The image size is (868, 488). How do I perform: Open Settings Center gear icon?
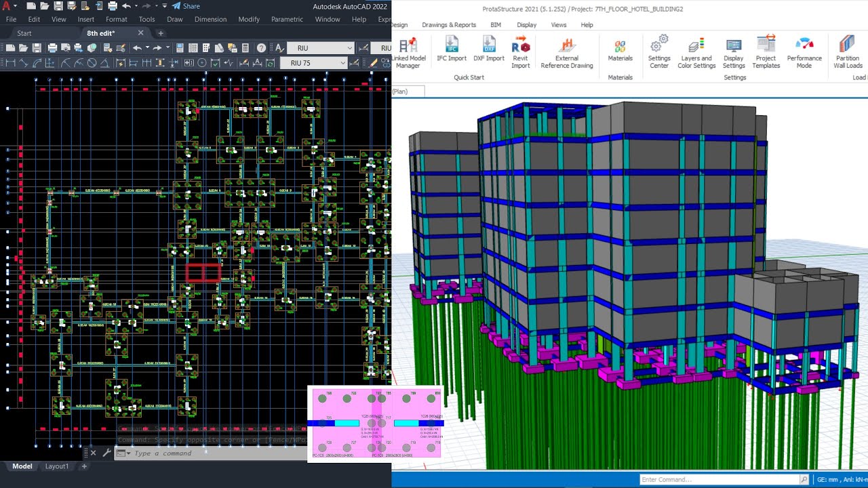click(x=659, y=52)
